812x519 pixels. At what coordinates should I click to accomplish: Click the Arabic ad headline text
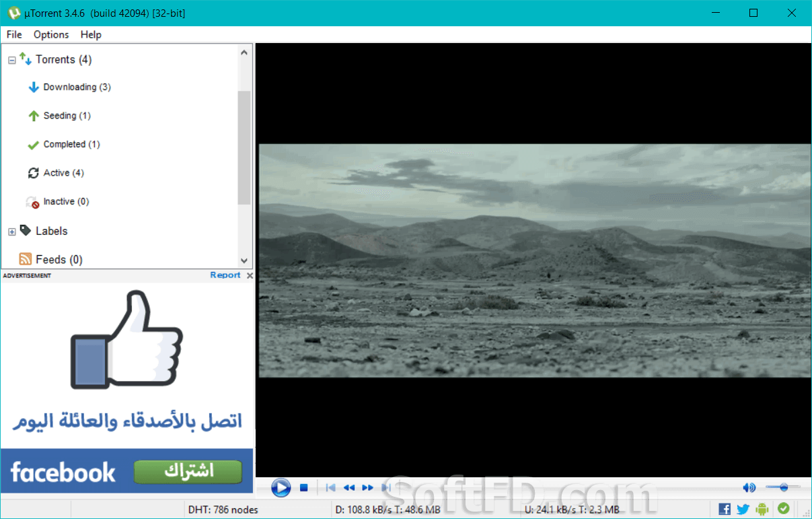click(x=127, y=422)
